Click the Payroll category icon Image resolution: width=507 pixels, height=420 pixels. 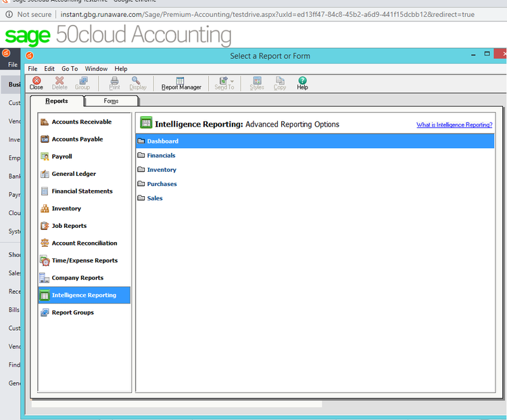pos(45,157)
